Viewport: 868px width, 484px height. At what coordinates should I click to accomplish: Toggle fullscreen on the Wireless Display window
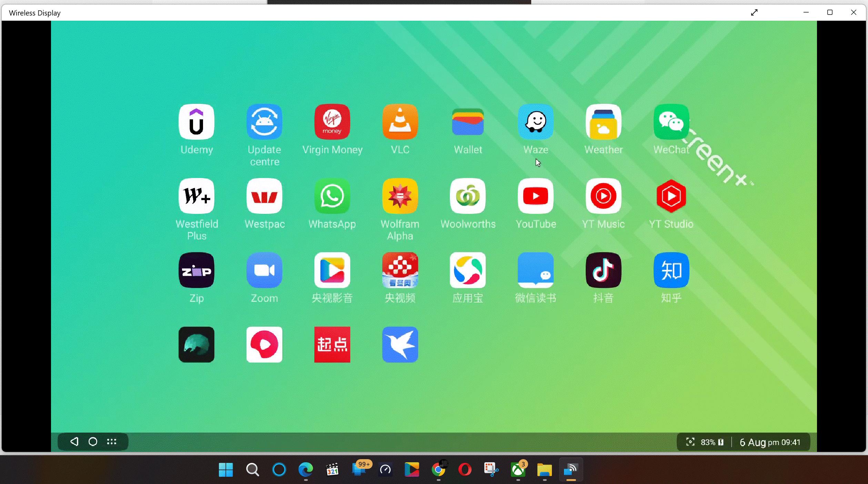click(754, 13)
